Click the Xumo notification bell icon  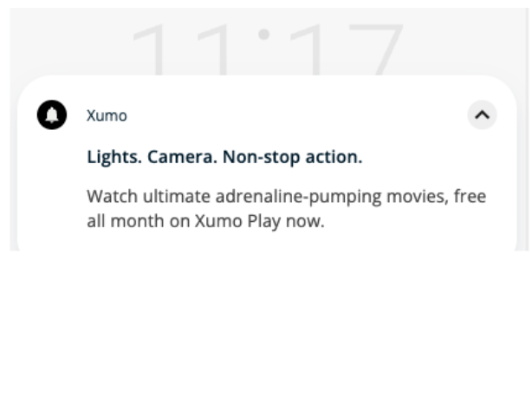point(51,114)
